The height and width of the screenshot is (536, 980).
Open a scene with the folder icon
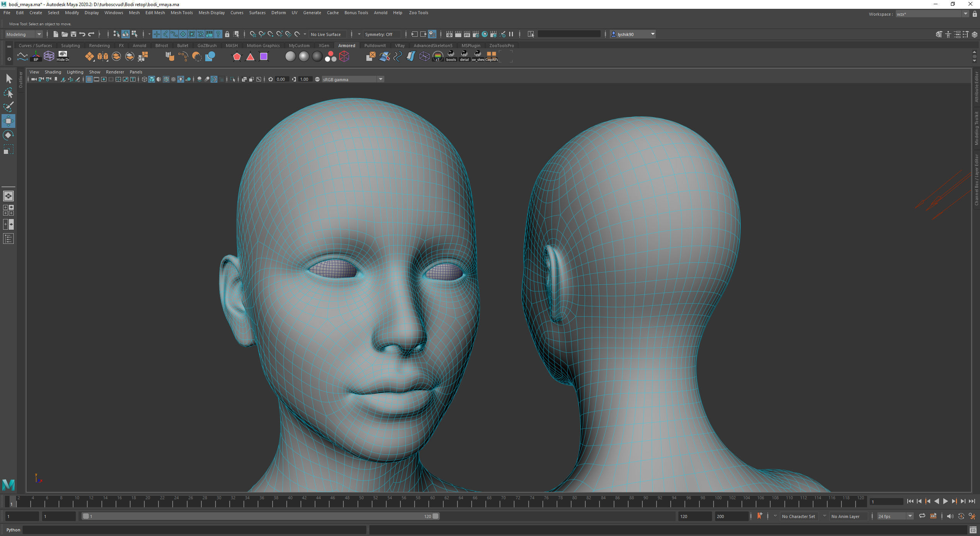point(64,34)
